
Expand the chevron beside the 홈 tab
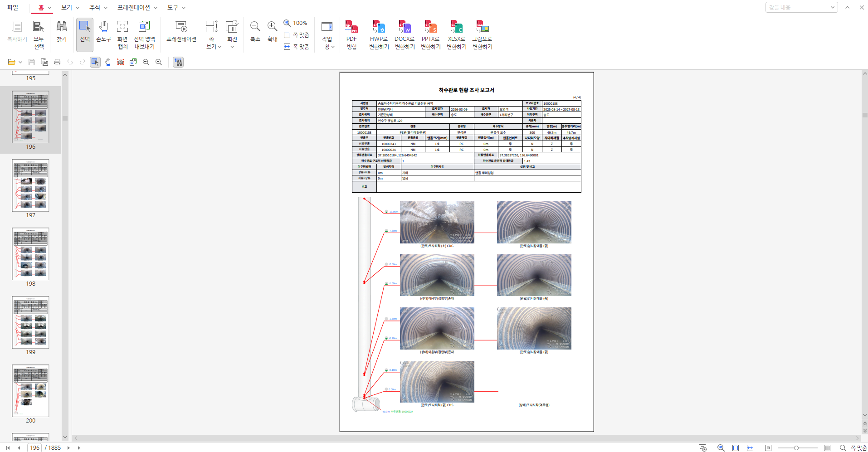coord(50,8)
